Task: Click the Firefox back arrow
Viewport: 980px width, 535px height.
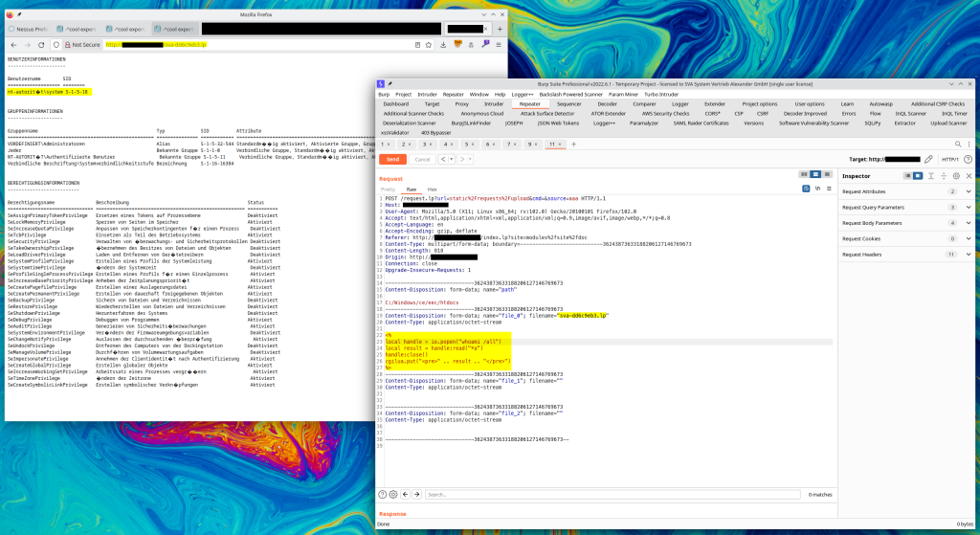Action: coord(13,45)
